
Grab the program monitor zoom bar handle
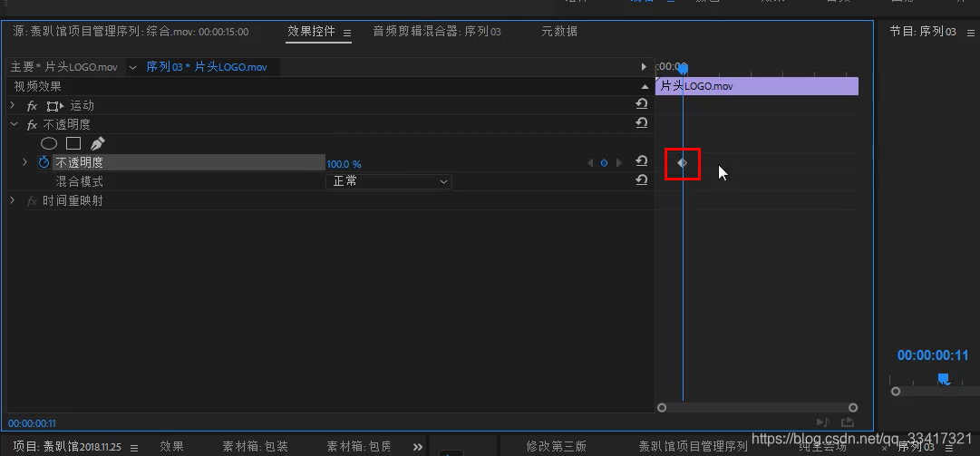(896, 392)
